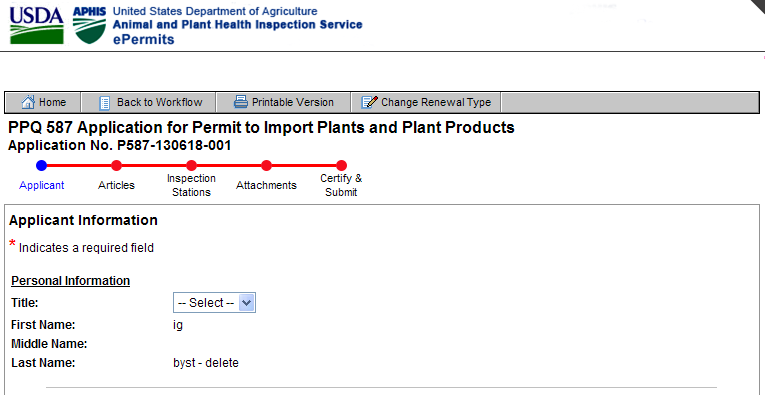Expand the Title dropdown arrow
Screen dimensions: 765x395
[x=247, y=303]
